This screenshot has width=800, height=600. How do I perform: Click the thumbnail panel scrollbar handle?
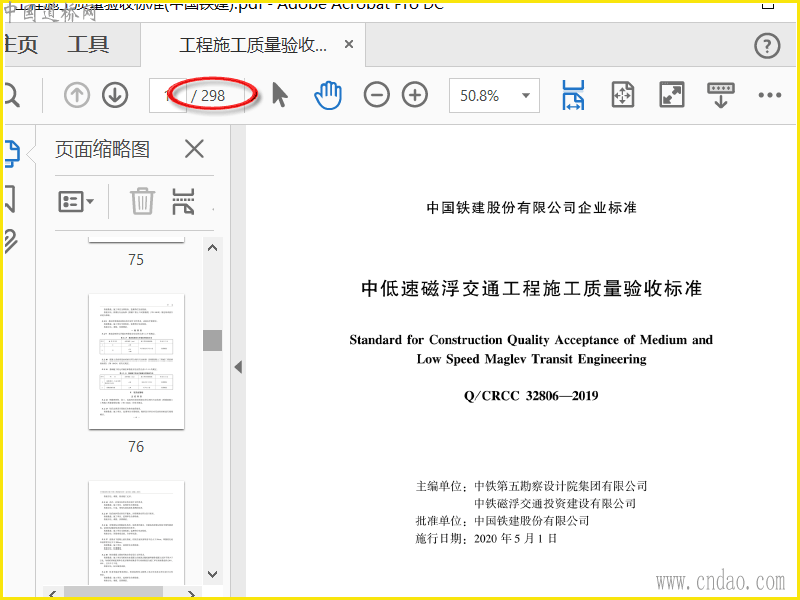click(212, 340)
